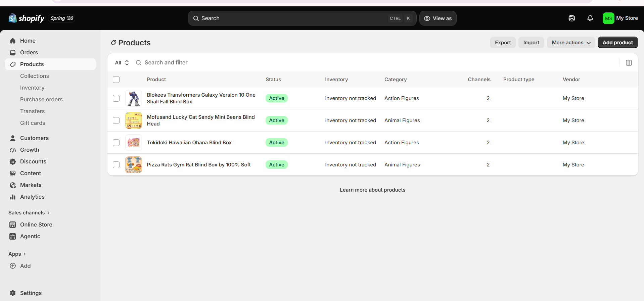This screenshot has width=644, height=301.
Task: Sort by the Product column header
Action: (x=156, y=80)
